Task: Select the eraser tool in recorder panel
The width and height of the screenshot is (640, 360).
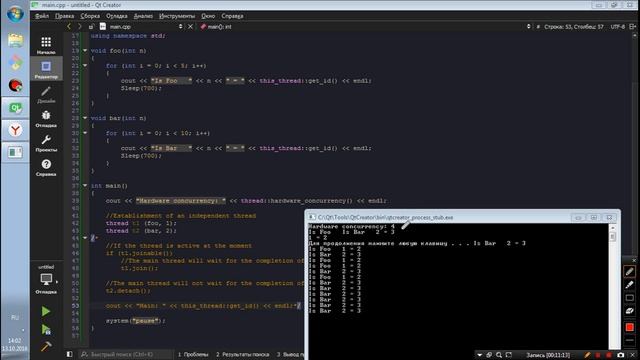Action: pos(629,311)
